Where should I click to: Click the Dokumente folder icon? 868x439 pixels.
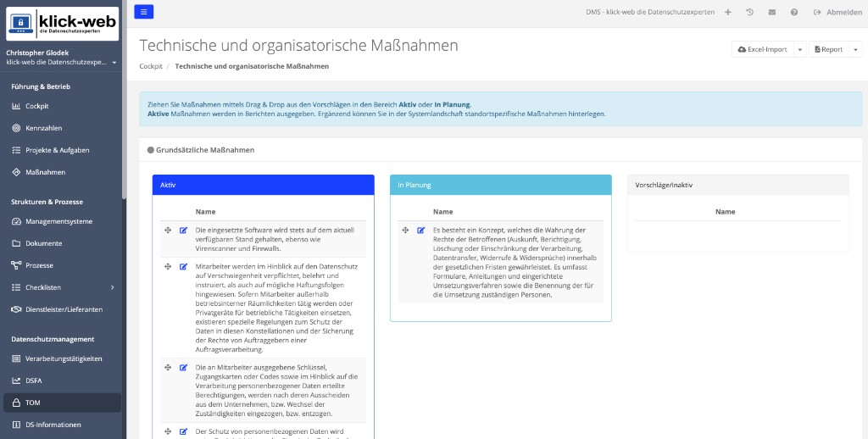pyautogui.click(x=16, y=243)
